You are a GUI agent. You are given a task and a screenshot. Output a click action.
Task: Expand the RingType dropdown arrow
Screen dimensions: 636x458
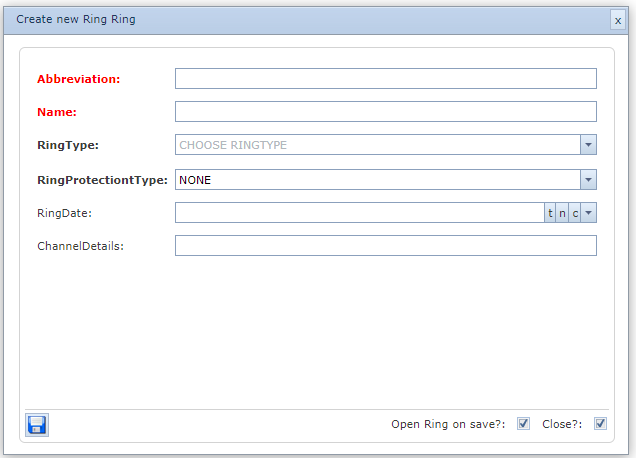pyautogui.click(x=589, y=145)
